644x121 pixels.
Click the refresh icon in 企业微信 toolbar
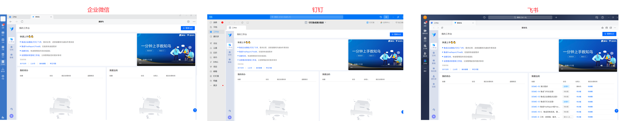pyautogui.click(x=22, y=22)
